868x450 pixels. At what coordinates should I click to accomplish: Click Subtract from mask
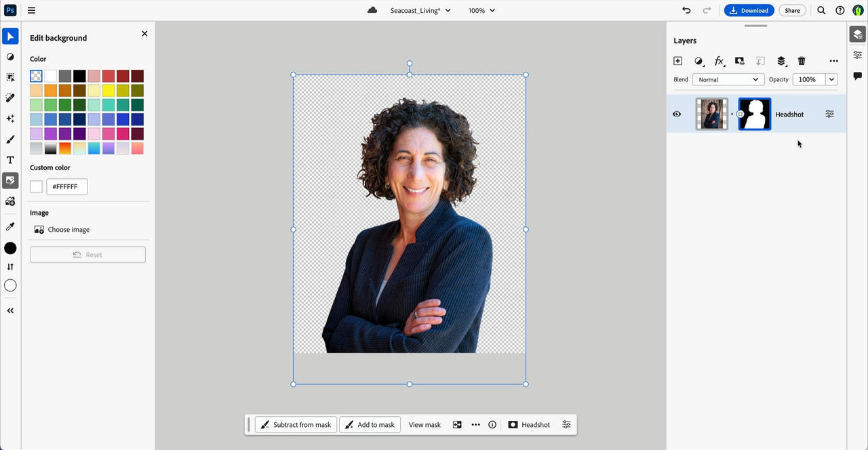click(x=296, y=425)
